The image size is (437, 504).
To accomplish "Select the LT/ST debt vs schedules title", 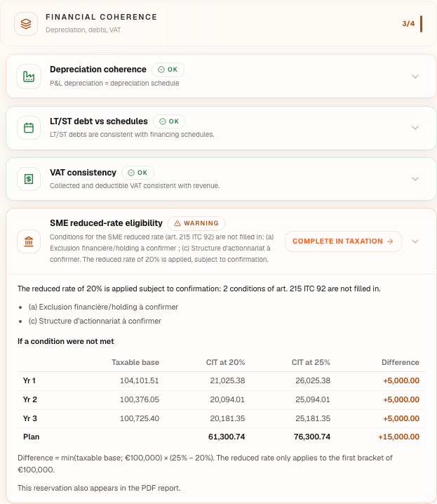I will (x=99, y=121).
